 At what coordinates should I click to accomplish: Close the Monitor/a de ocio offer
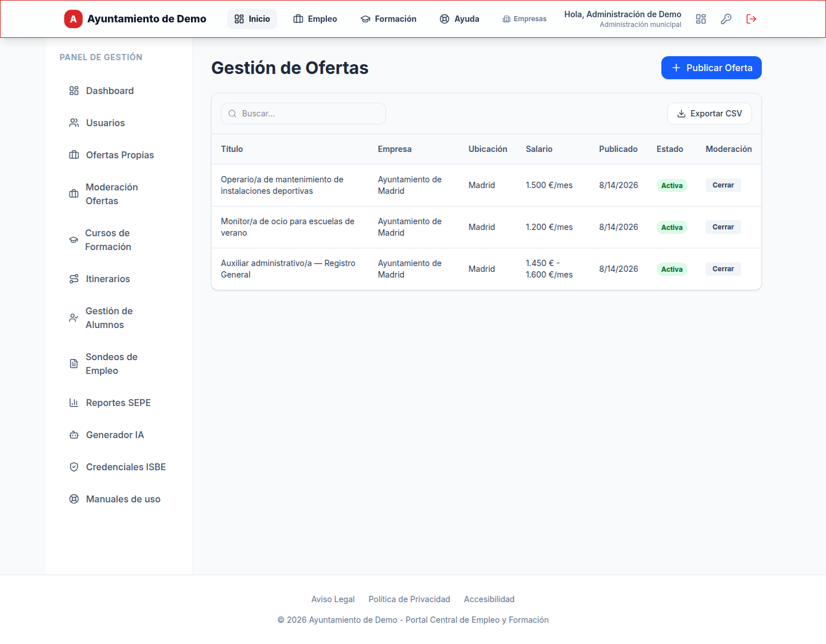[x=723, y=227]
